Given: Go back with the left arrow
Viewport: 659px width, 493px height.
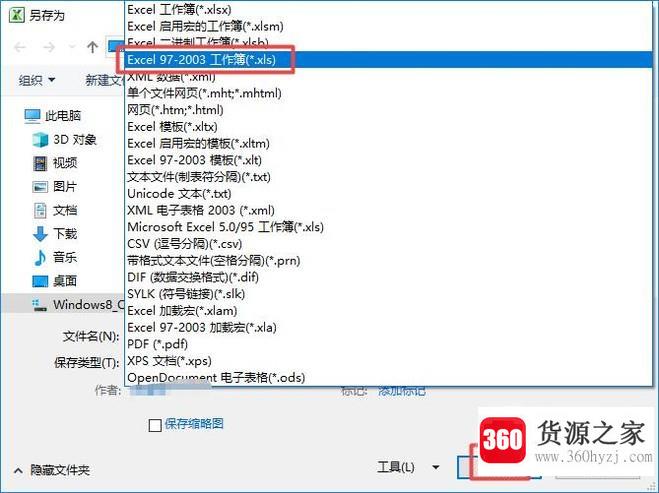Looking at the screenshot, I should coord(20,47).
